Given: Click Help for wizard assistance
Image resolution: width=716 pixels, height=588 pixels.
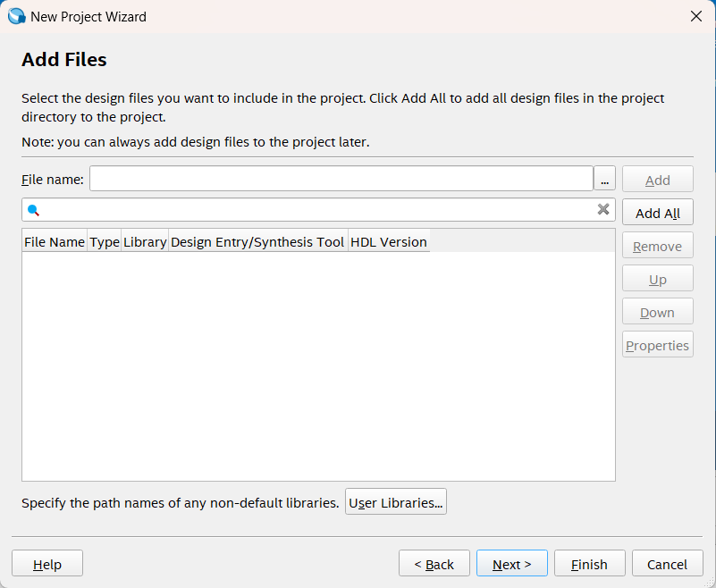Looking at the screenshot, I should pyautogui.click(x=46, y=564).
